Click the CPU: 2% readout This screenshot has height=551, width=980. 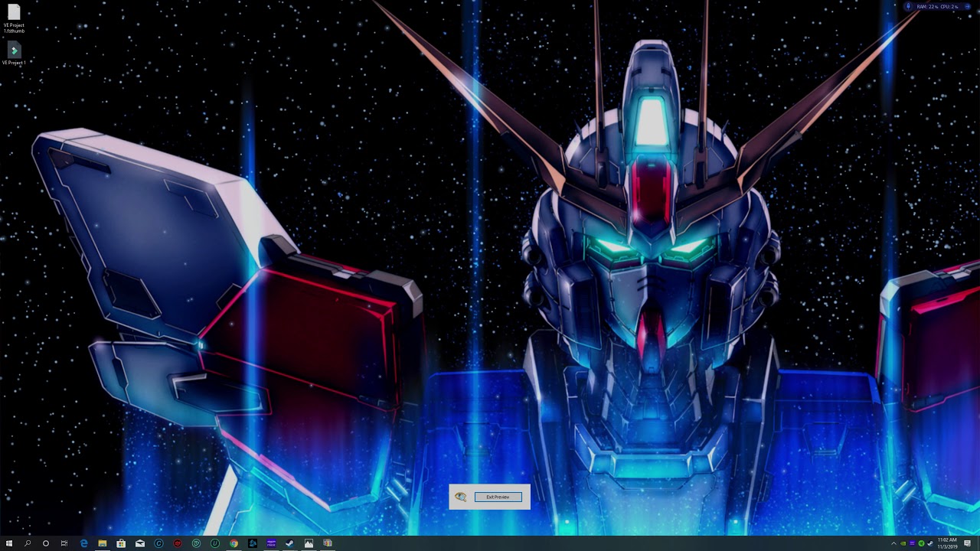(x=949, y=6)
